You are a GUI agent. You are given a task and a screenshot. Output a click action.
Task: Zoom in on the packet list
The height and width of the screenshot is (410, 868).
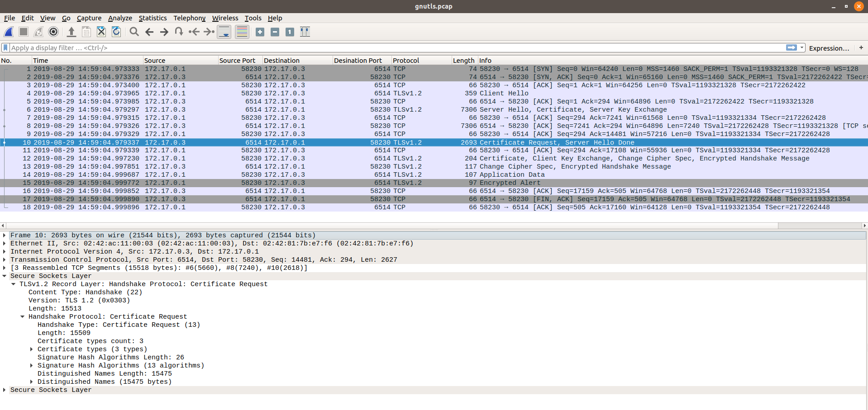click(x=260, y=32)
